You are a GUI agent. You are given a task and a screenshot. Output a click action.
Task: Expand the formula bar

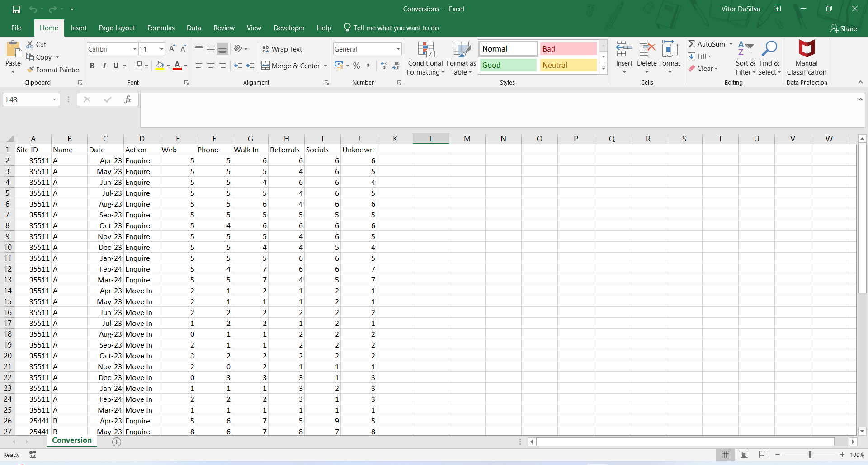tap(860, 99)
